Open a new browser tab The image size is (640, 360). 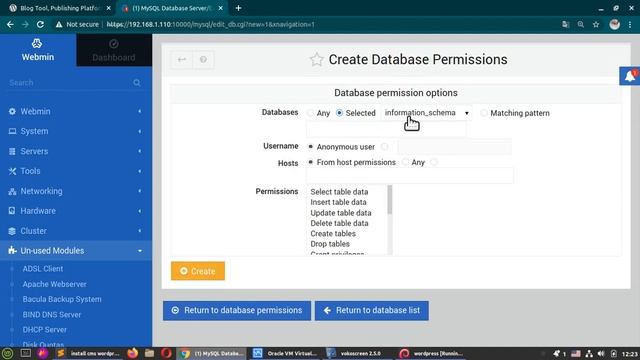(238, 8)
